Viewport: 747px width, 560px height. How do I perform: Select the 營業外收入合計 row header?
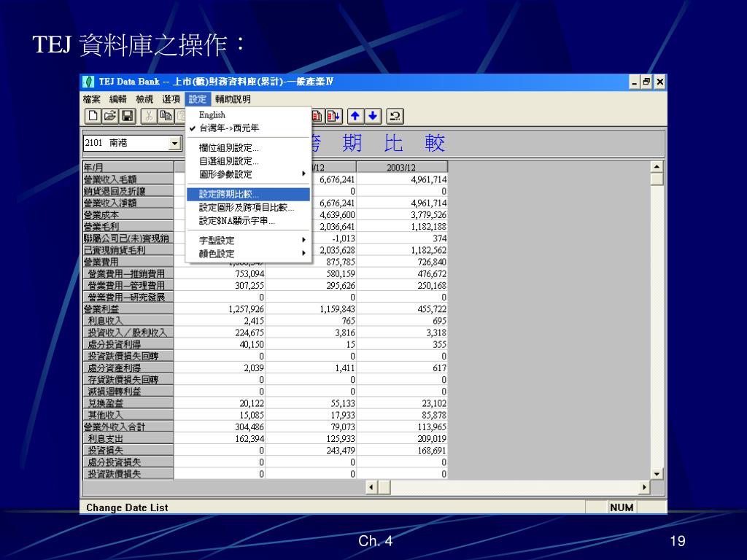click(128, 427)
